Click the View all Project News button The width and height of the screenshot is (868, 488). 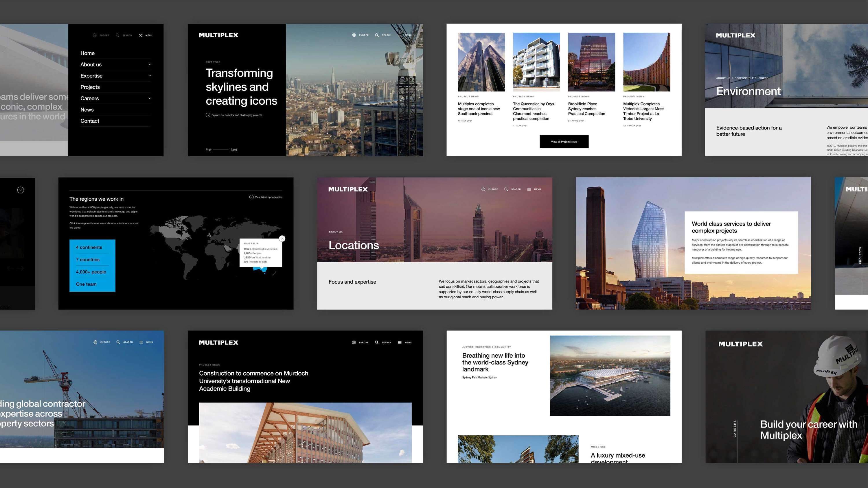tap(564, 142)
